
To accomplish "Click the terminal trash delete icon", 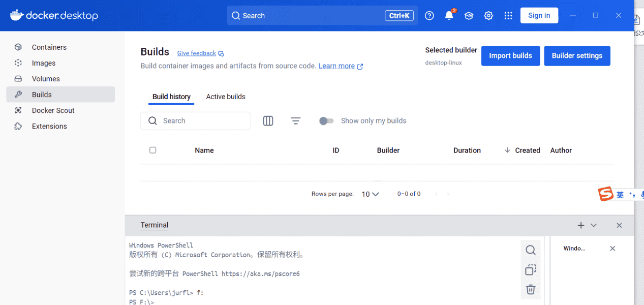I will click(531, 289).
